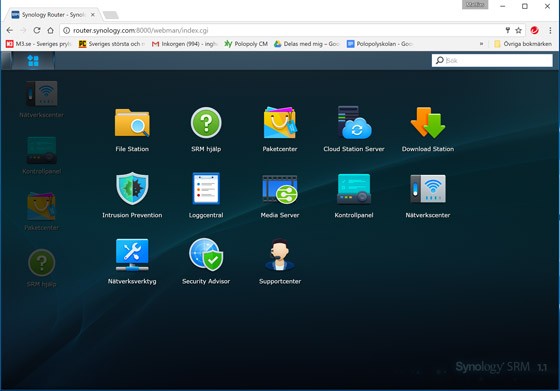
Task: Launch Download Station
Action: (428, 130)
